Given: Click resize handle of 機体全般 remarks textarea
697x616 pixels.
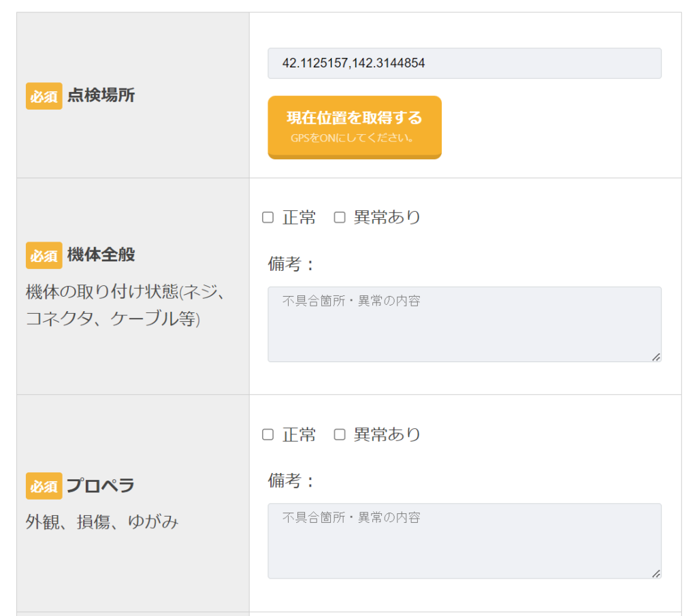Looking at the screenshot, I should pyautogui.click(x=655, y=357).
